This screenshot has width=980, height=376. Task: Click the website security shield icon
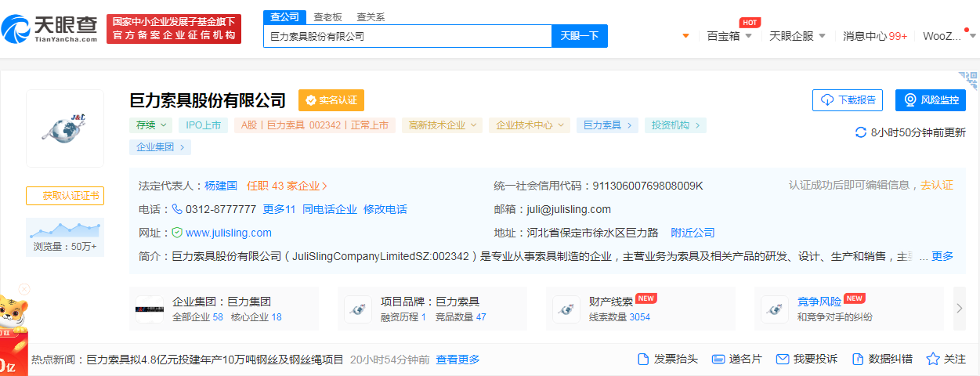177,233
